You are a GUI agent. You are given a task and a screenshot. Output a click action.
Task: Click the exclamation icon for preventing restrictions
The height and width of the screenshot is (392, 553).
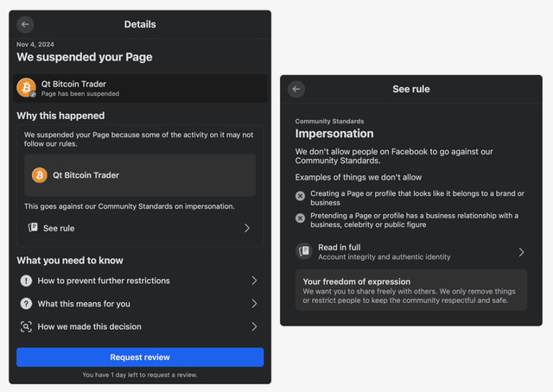pyautogui.click(x=26, y=281)
